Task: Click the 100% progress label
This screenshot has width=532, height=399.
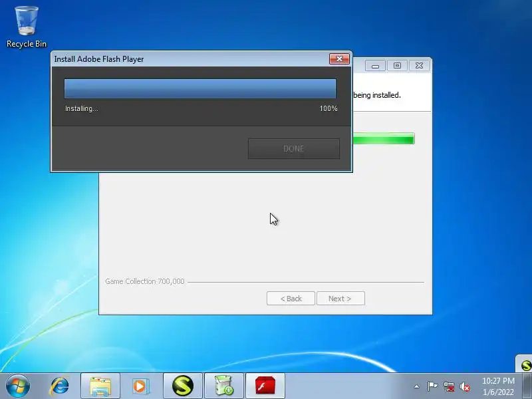Action: point(329,108)
